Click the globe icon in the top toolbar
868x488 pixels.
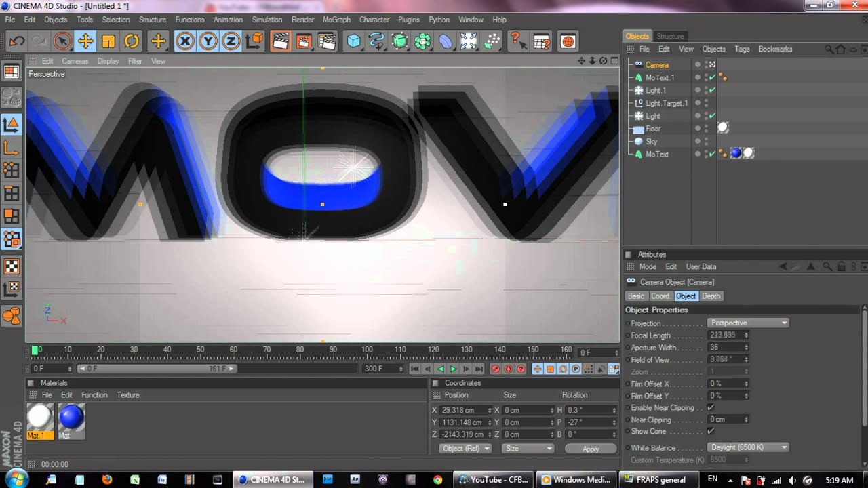568,41
